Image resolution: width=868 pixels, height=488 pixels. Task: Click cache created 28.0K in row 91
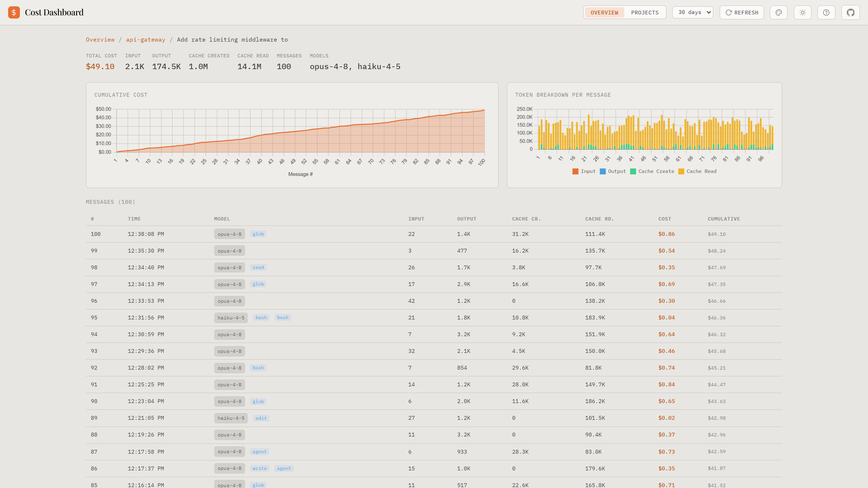520,385
